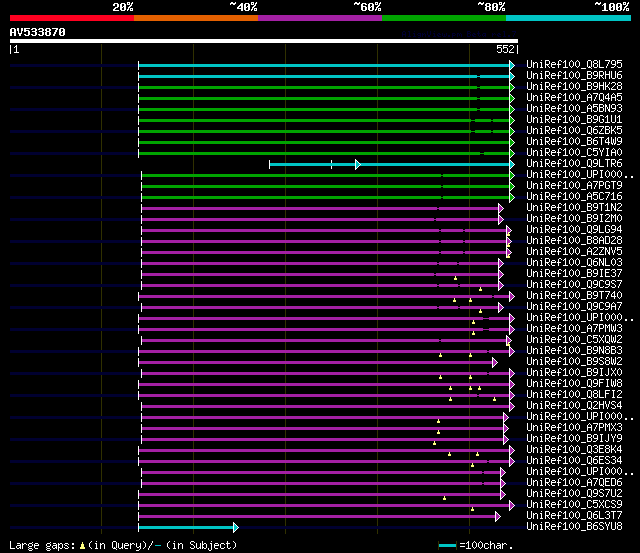This screenshot has height=553, width=640.
Task: Click the white AV533870 query sequence bar
Action: 264,41
